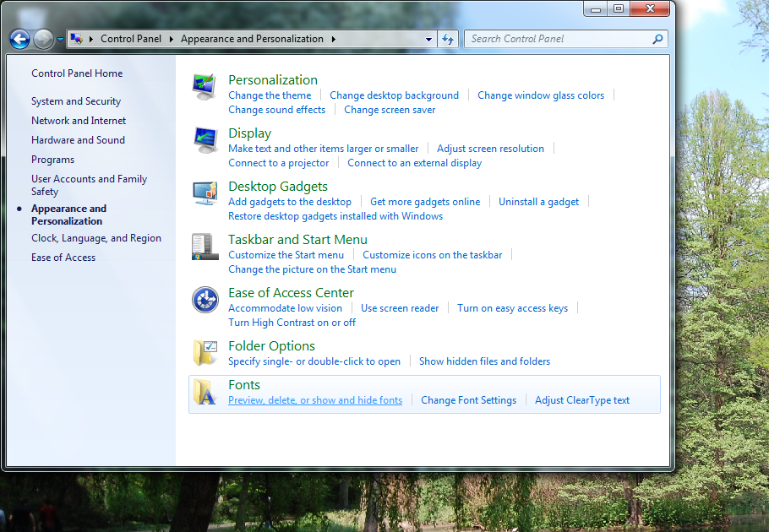Click Appearance and Personalization in the breadcrumb
The width and height of the screenshot is (769, 532).
252,39
